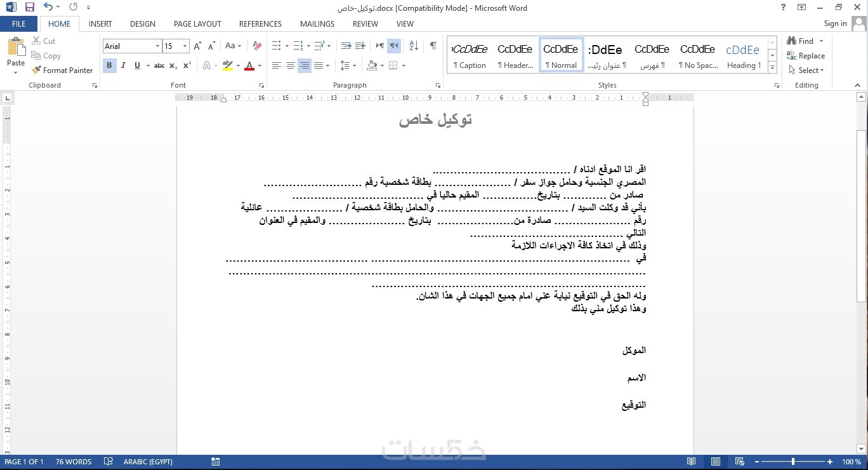Set Left-to-Right text direction
The width and height of the screenshot is (868, 470).
click(x=380, y=46)
